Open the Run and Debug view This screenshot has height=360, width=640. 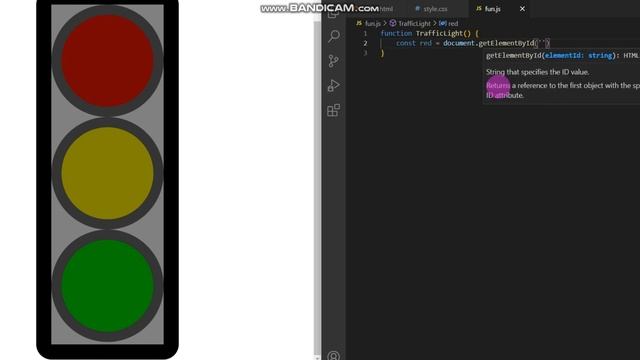tap(333, 85)
